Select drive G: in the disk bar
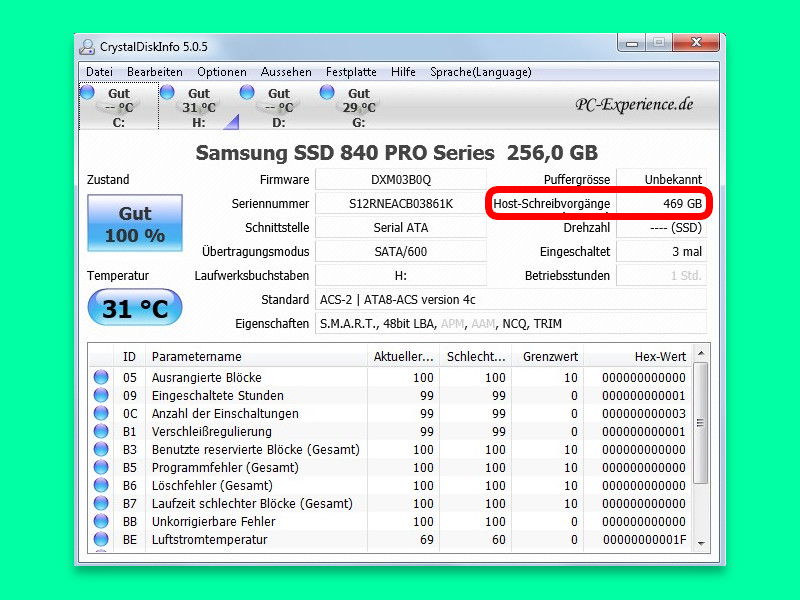 pos(359,107)
